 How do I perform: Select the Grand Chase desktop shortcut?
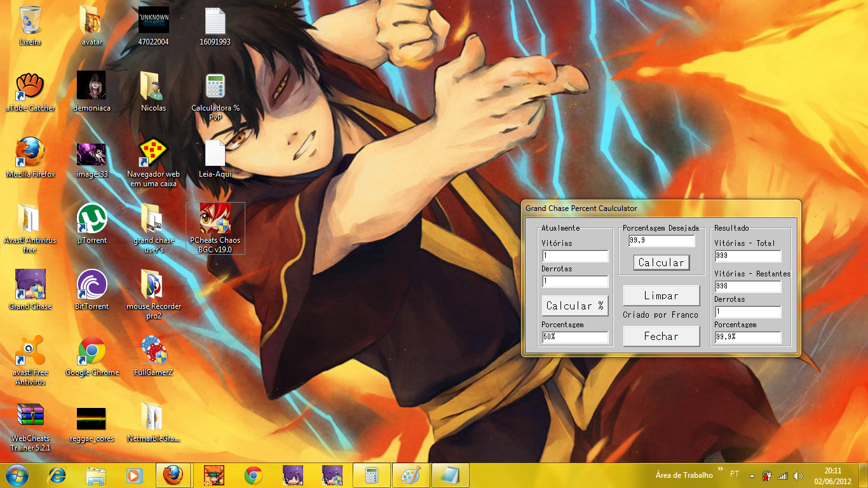pyautogui.click(x=30, y=290)
